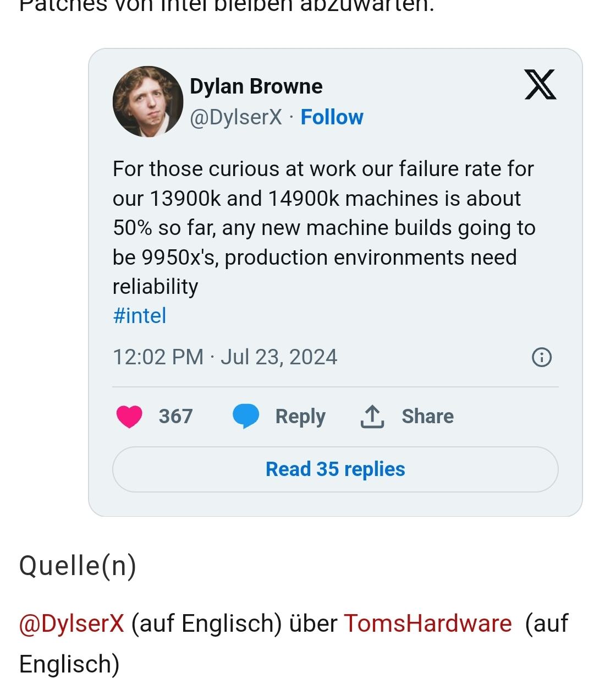Open the TomsHardware source link
Image resolution: width=594 pixels, height=700 pixels.
427,624
